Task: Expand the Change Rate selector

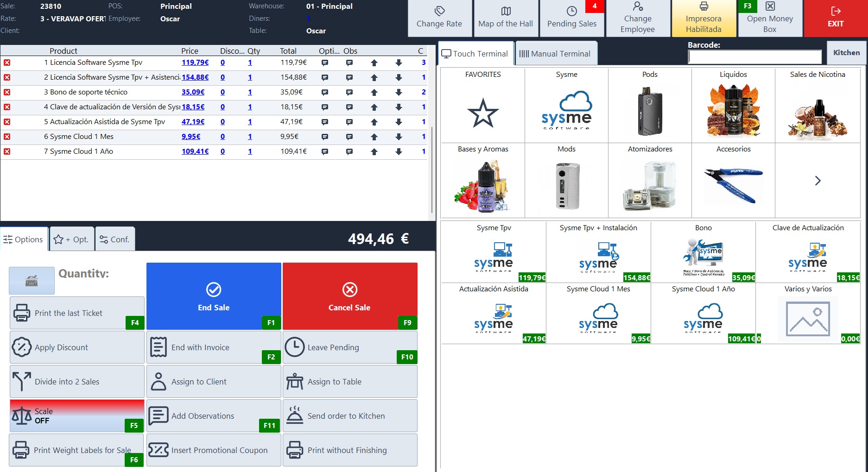Action: [439, 19]
